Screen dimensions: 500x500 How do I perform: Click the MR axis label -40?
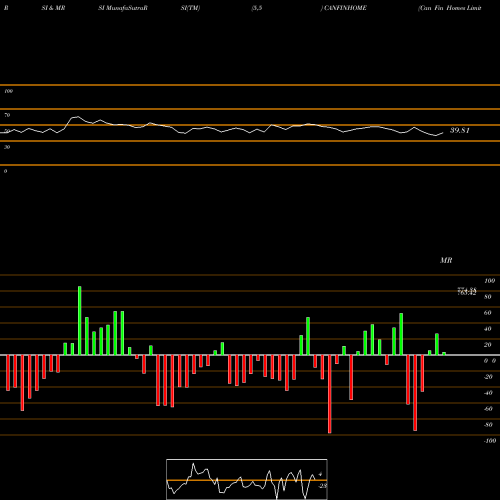tap(488, 393)
